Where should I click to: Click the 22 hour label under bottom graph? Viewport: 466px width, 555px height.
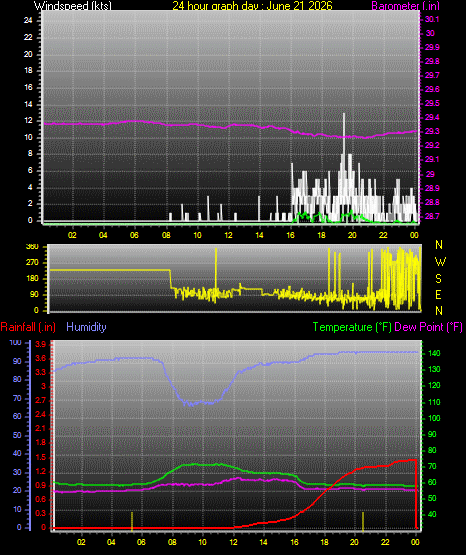click(x=385, y=542)
